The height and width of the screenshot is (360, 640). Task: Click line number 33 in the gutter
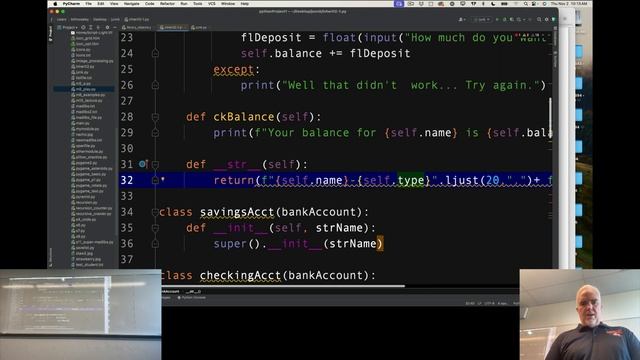127,196
